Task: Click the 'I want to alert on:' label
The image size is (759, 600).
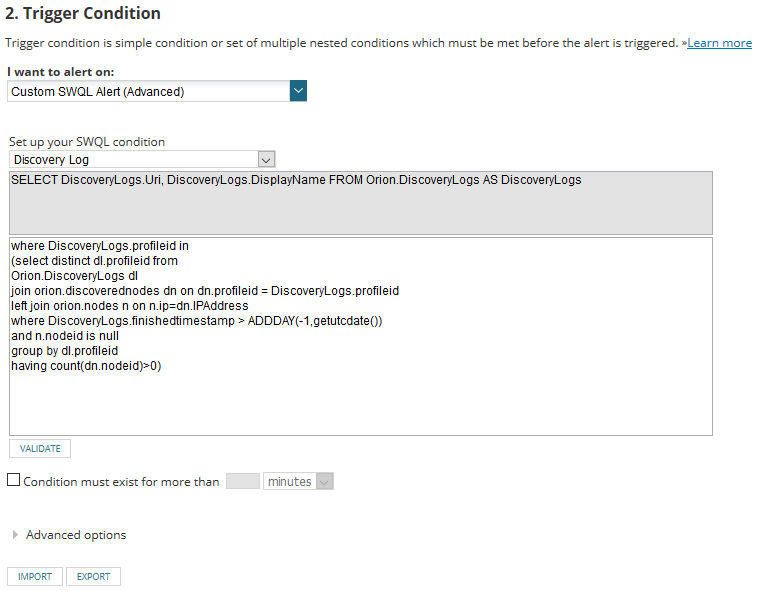Action: [60, 72]
